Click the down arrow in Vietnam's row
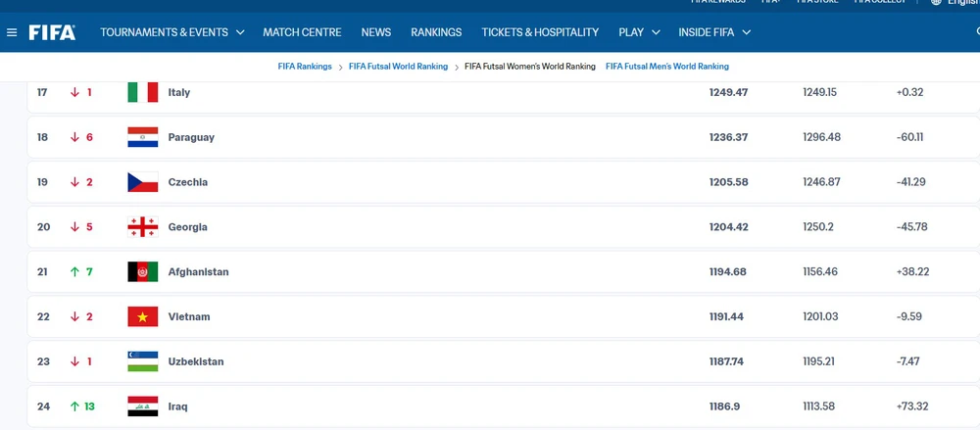The height and width of the screenshot is (430, 980). (x=74, y=317)
